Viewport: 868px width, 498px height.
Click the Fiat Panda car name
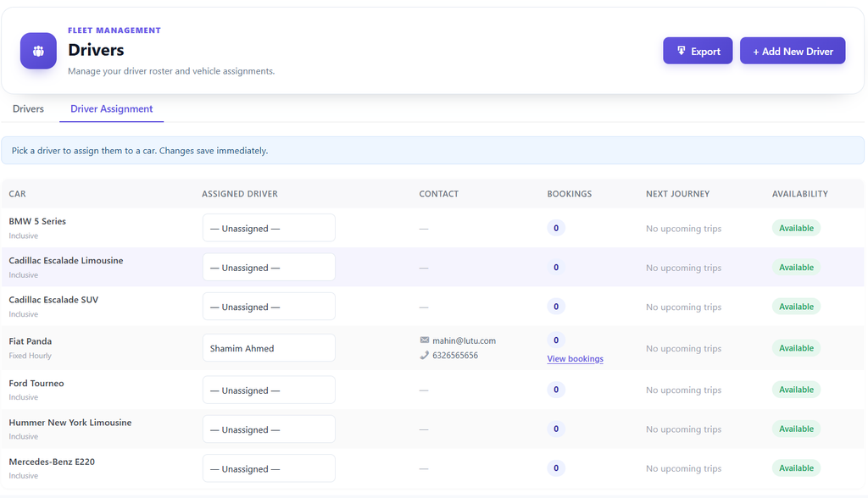click(x=31, y=341)
